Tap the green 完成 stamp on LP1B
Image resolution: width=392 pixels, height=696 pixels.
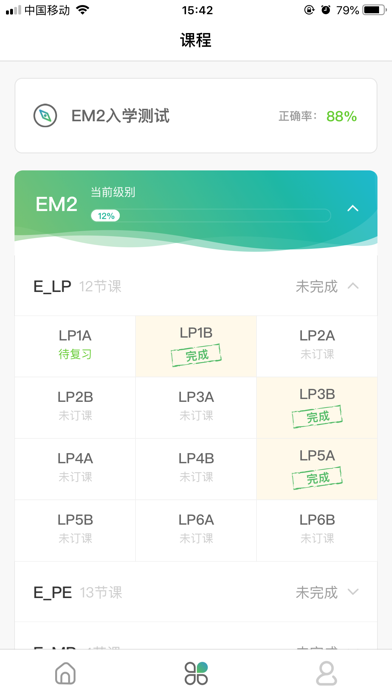[196, 355]
